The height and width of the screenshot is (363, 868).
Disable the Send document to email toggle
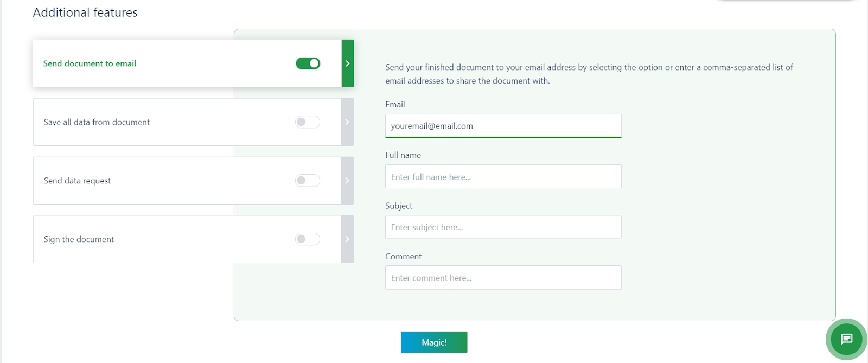coord(308,63)
